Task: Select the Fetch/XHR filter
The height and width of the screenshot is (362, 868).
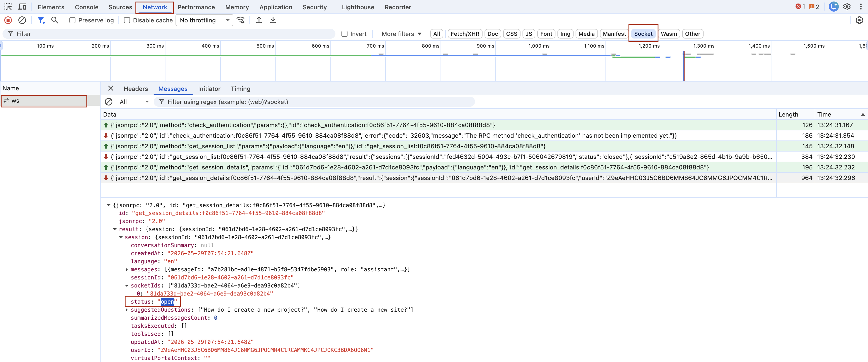Action: (x=465, y=34)
